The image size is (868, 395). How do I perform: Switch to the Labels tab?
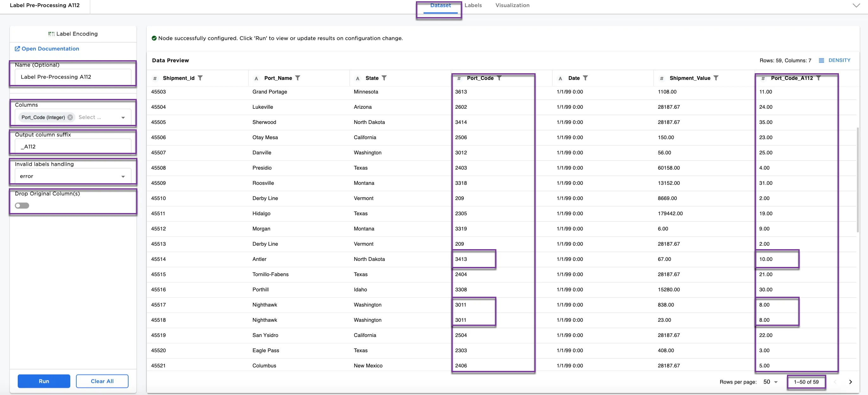point(473,5)
